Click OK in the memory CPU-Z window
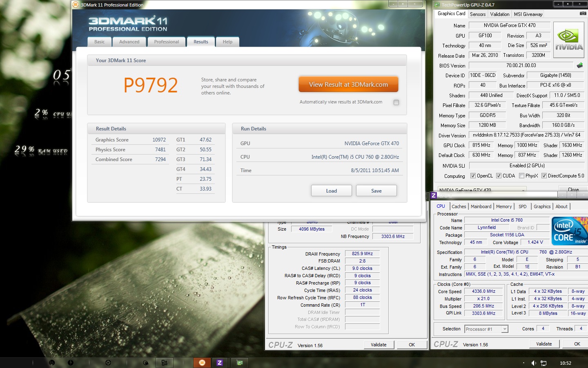This screenshot has height=368, width=588. click(412, 345)
